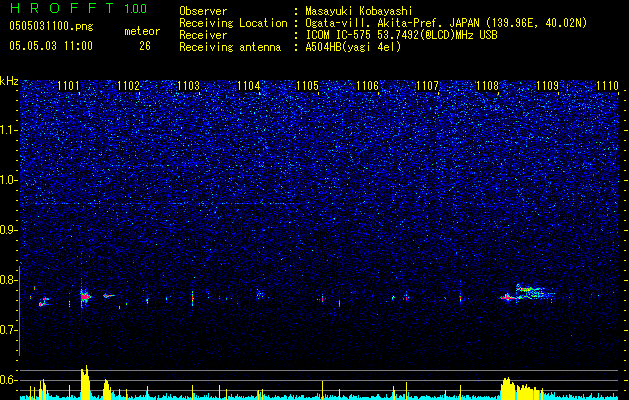Click the 1110 time marker
The height and width of the screenshot is (400, 629).
click(607, 86)
